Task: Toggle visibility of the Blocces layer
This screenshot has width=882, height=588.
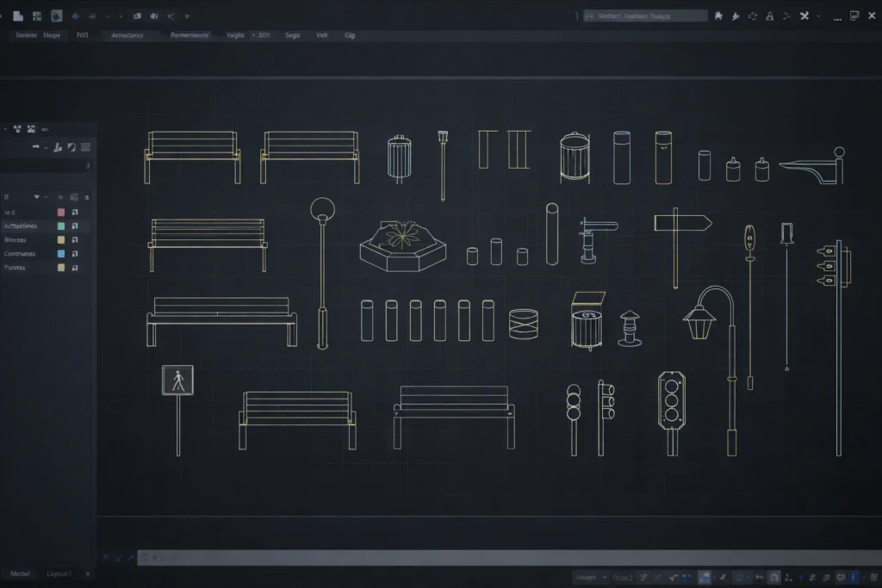Action: [x=74, y=238]
